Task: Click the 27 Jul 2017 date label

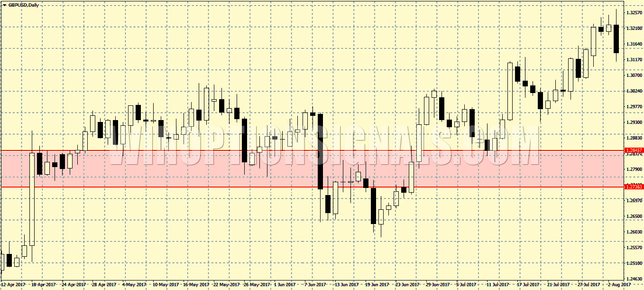Action: 589,285
